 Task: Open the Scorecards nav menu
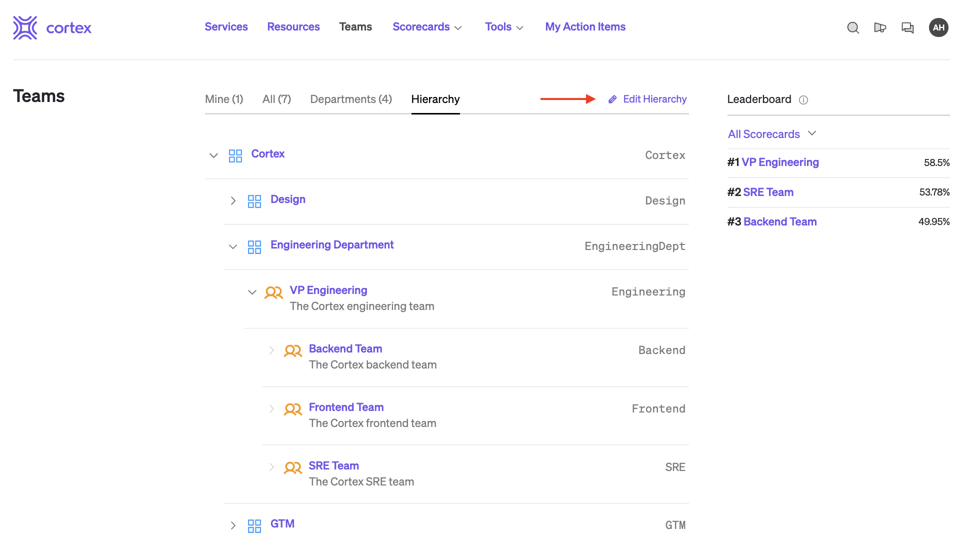(427, 27)
